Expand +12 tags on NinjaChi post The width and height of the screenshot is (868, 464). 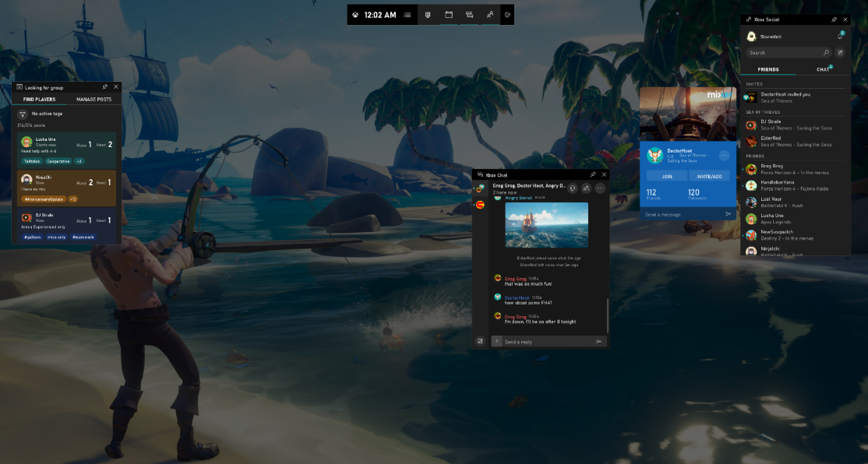pyautogui.click(x=73, y=199)
